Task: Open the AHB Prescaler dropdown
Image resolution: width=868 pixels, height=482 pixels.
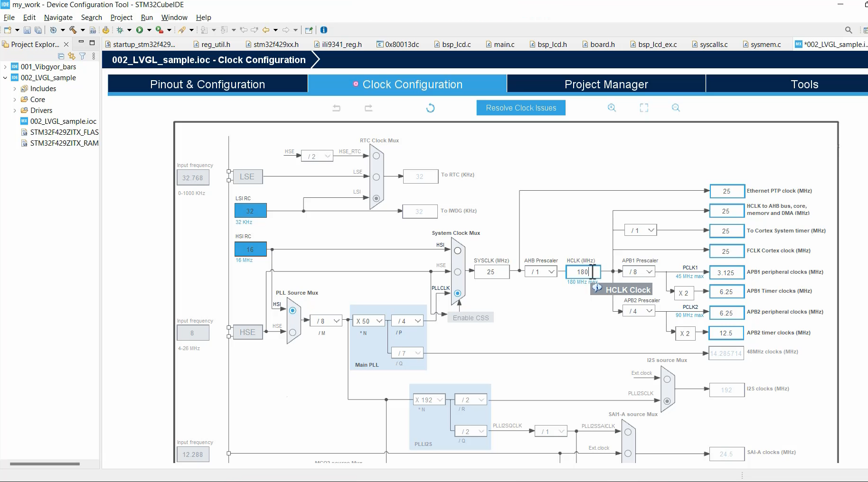Action: click(x=541, y=272)
